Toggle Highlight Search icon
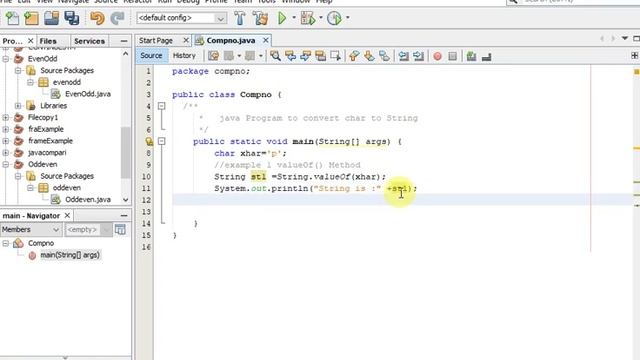 [320, 56]
